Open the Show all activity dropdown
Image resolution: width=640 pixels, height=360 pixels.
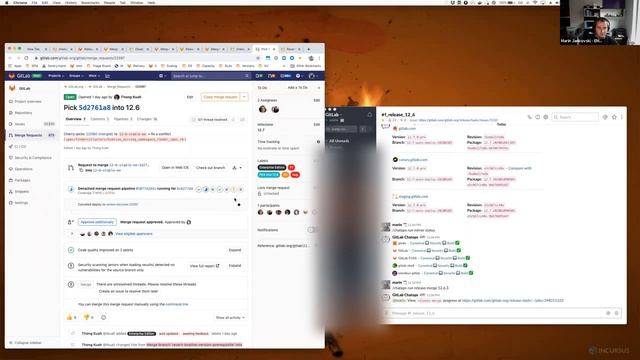pos(230,318)
